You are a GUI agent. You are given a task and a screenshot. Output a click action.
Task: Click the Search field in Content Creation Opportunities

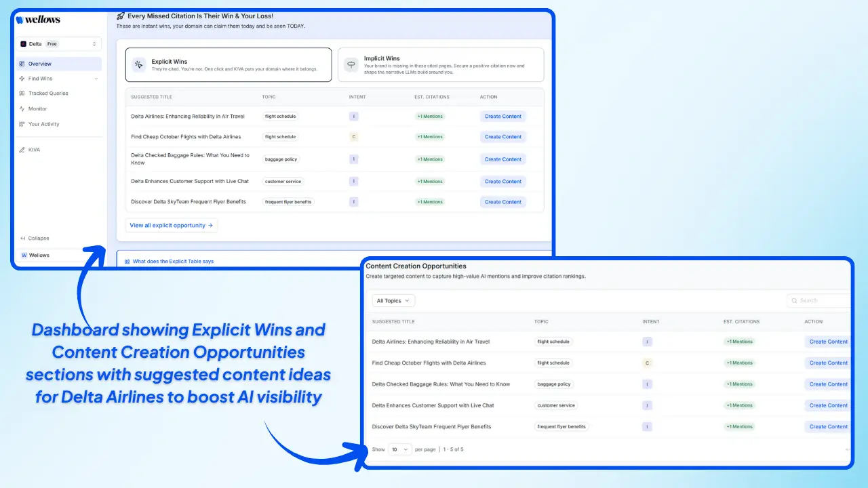pos(818,300)
